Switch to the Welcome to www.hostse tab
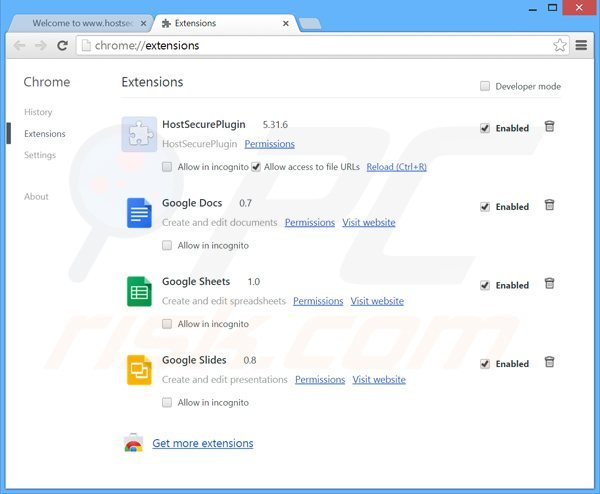Viewport: 600px width, 494px height. tap(82, 23)
